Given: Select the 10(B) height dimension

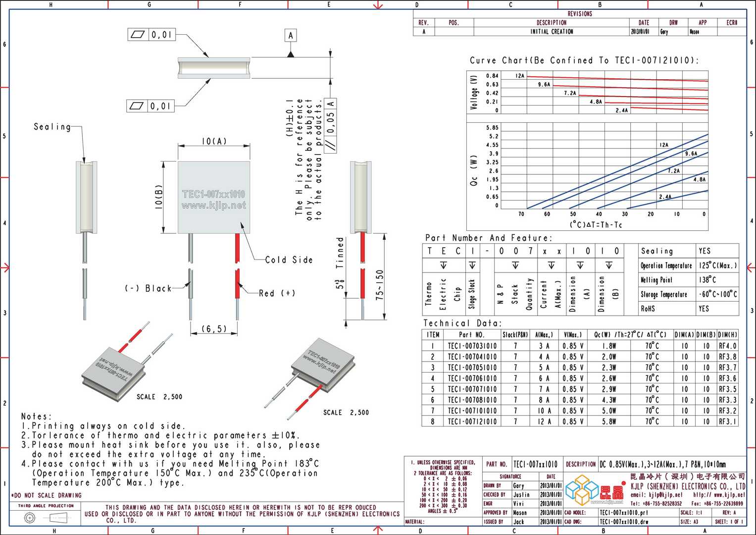Looking at the screenshot, I should 158,197.
